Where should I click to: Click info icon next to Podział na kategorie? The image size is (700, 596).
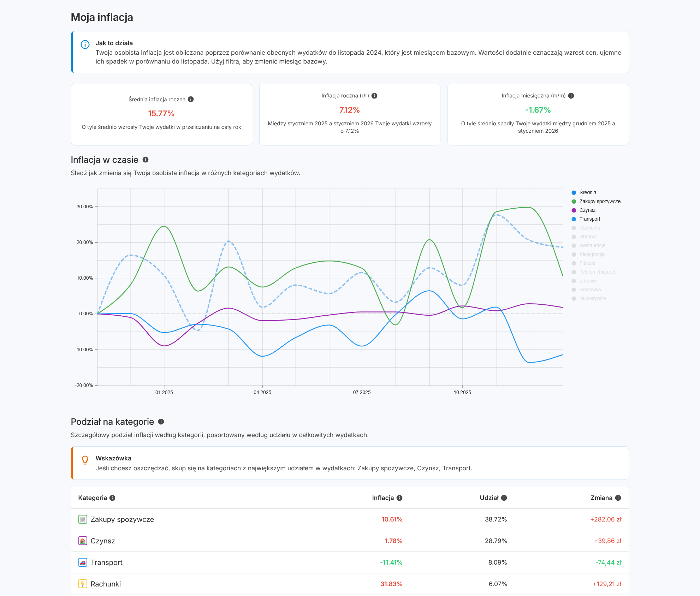(161, 422)
